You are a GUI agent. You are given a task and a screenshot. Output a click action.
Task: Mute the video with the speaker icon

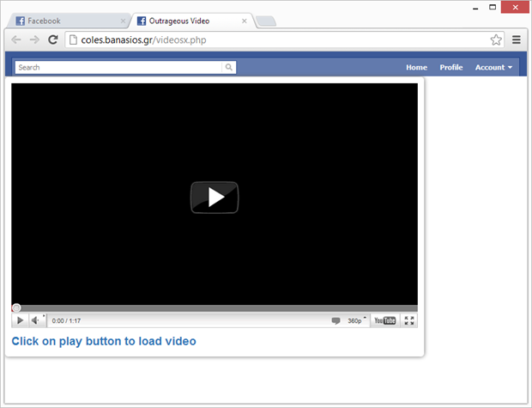click(x=36, y=320)
